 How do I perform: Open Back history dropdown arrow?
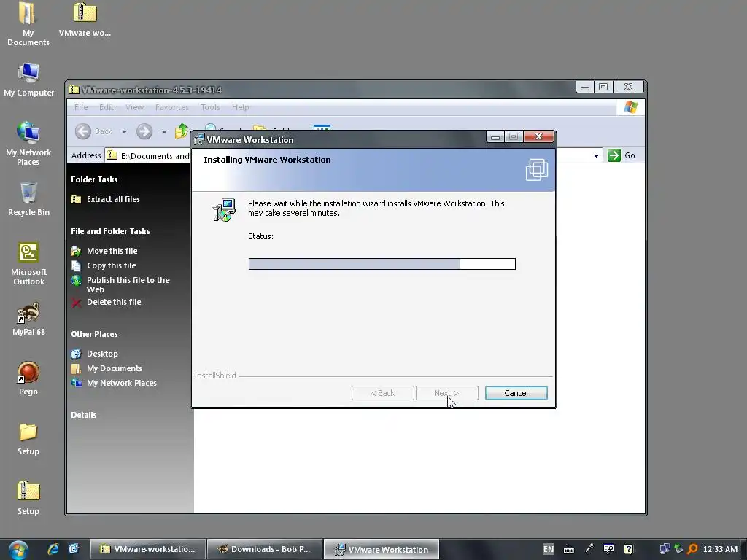point(124,131)
